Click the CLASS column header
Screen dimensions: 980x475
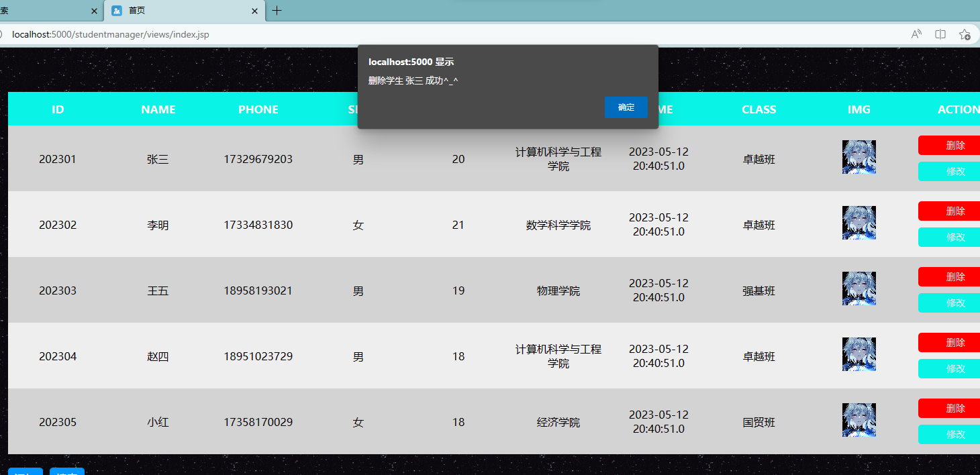click(759, 109)
